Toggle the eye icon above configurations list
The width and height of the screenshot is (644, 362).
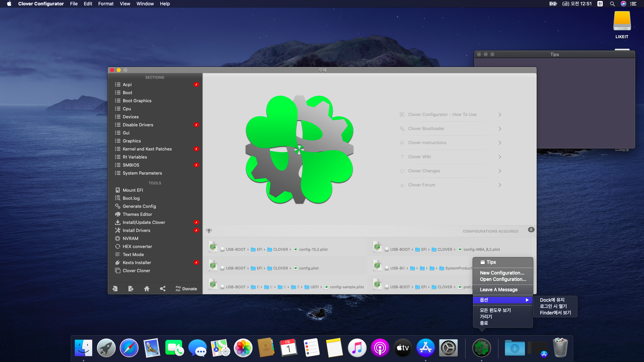click(x=209, y=231)
